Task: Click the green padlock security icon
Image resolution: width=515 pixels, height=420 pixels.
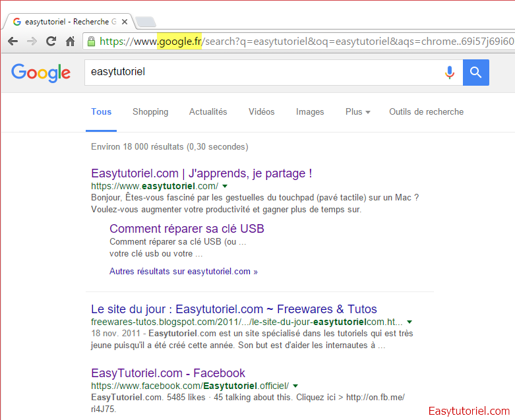Action: click(x=91, y=42)
